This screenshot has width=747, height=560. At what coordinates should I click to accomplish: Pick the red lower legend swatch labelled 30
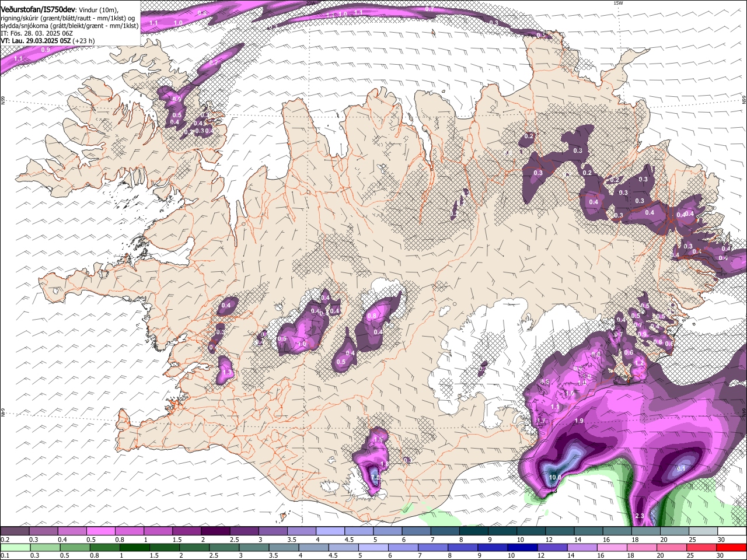pos(732,548)
